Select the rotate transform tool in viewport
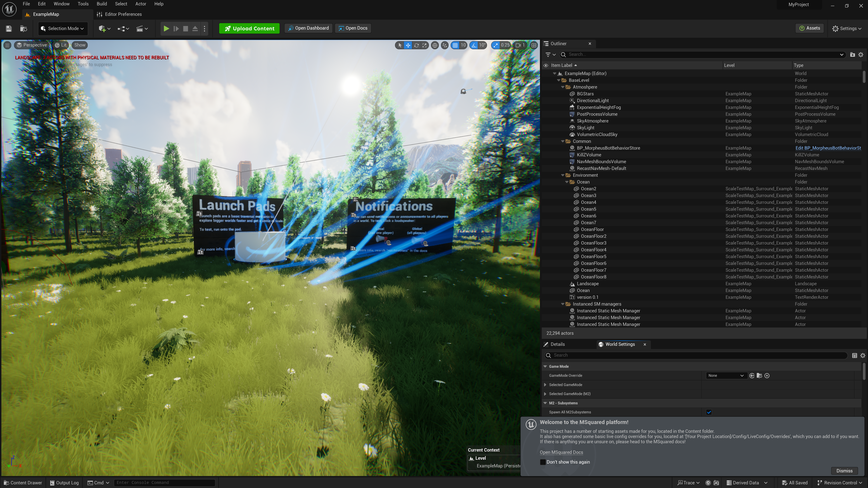This screenshot has width=868, height=488. pos(416,45)
